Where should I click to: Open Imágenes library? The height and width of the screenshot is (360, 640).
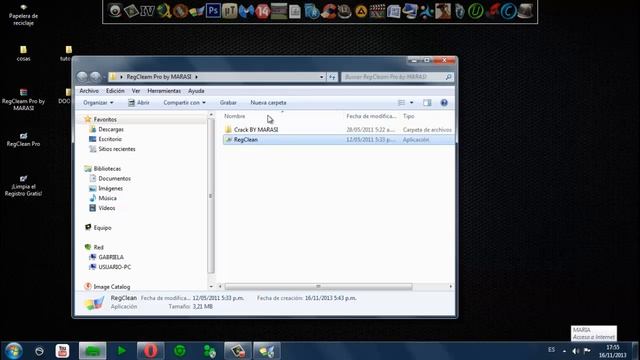click(110, 188)
